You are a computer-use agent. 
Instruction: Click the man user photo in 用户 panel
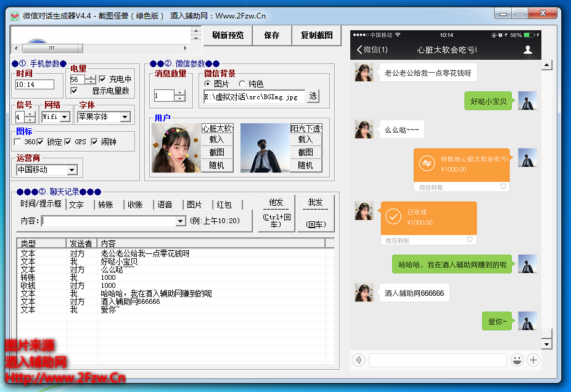[265, 148]
